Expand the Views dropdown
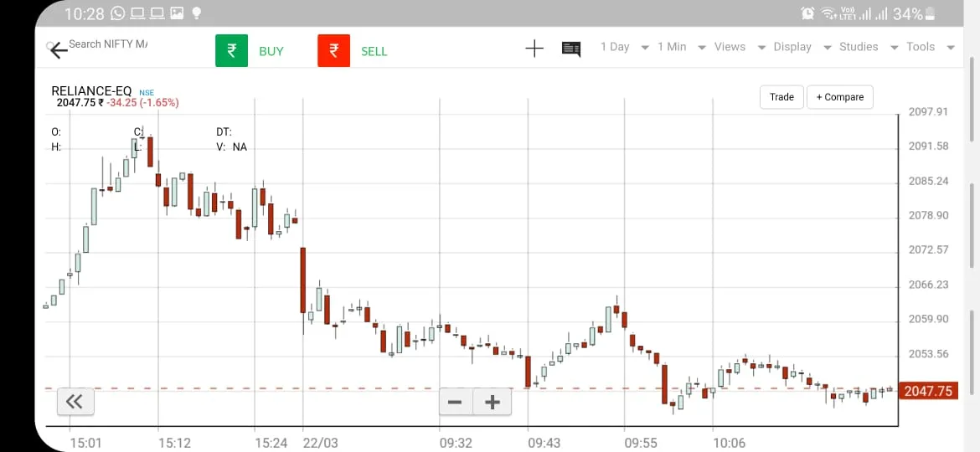The height and width of the screenshot is (452, 980). tap(740, 47)
